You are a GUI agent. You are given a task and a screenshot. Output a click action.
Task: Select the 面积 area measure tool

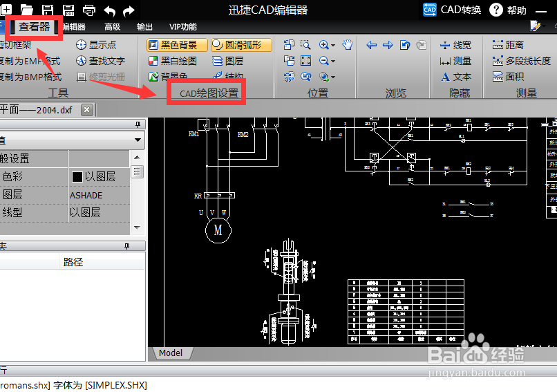click(508, 77)
